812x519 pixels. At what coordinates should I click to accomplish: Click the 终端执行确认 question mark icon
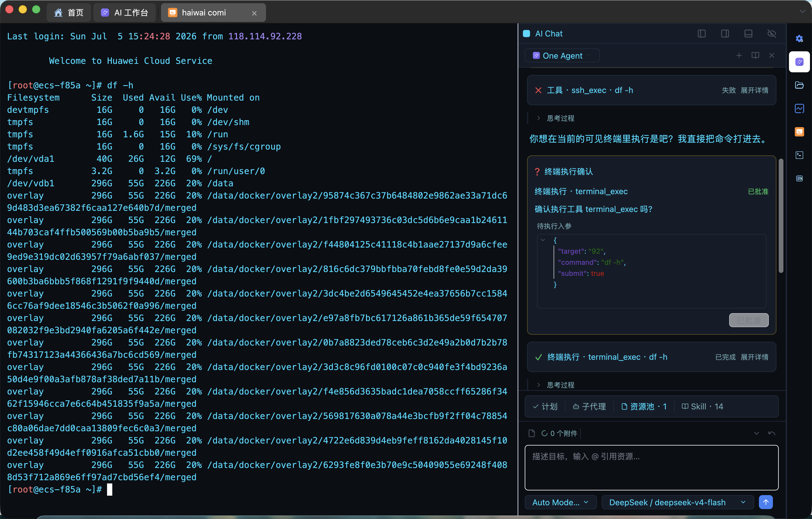tap(537, 172)
